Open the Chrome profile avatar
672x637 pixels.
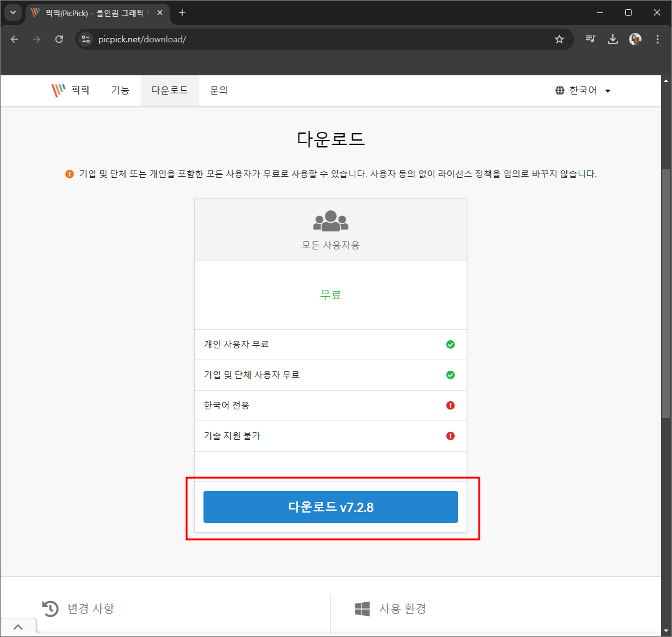[635, 39]
